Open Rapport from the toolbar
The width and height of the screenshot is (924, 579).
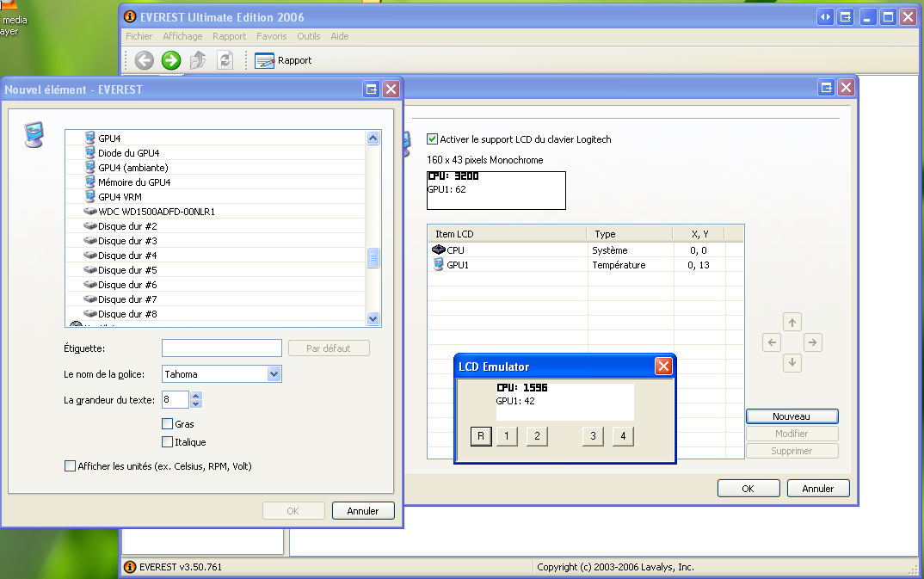283,60
